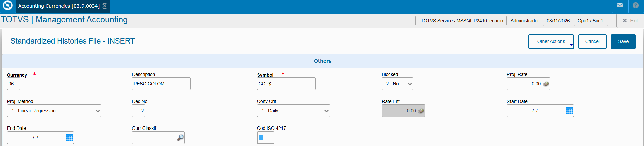Click 'TOTVS | Management Accounting' title
The image size is (644, 146).
[x=64, y=20]
